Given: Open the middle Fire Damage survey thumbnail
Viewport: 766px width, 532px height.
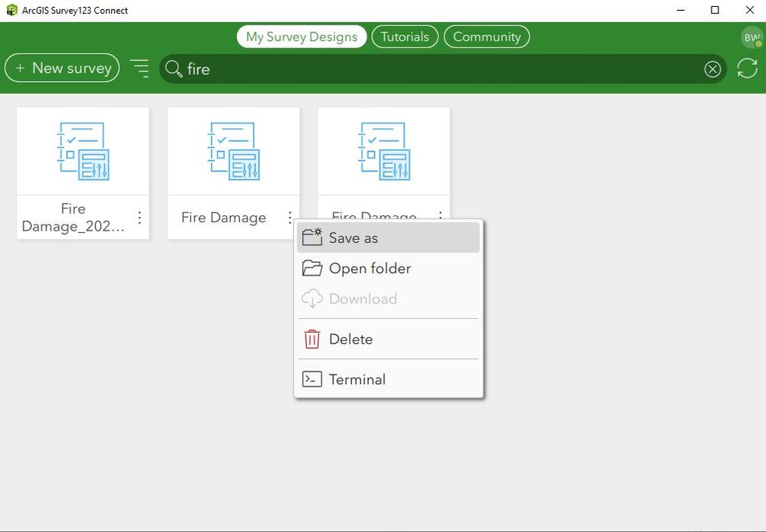Looking at the screenshot, I should tap(234, 151).
